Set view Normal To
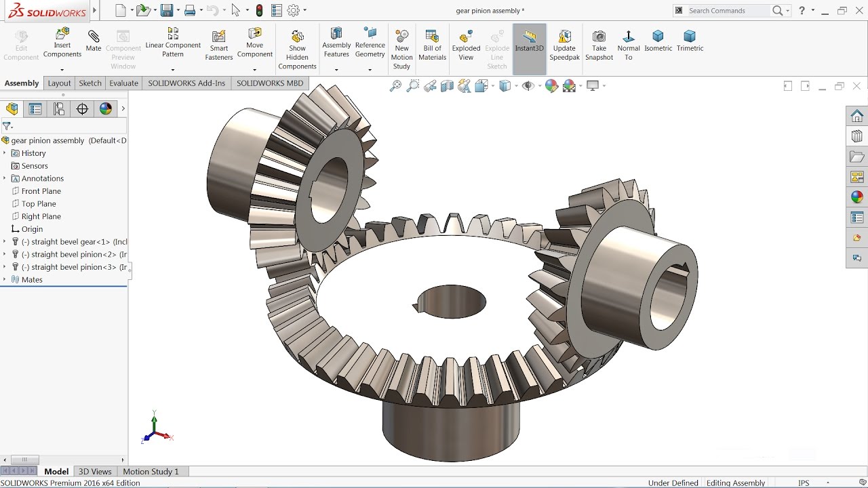Image resolution: width=868 pixels, height=488 pixels. coord(629,45)
